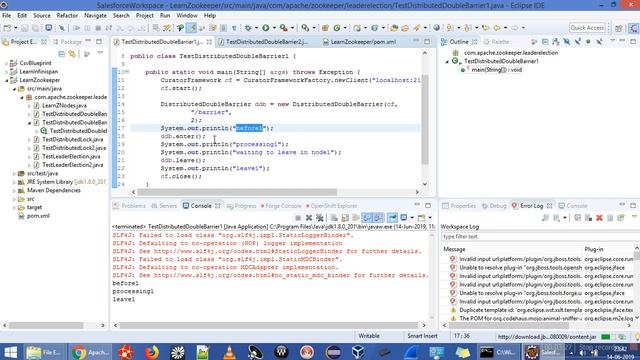Click the Run Last Tool (external tools) icon

284,28
